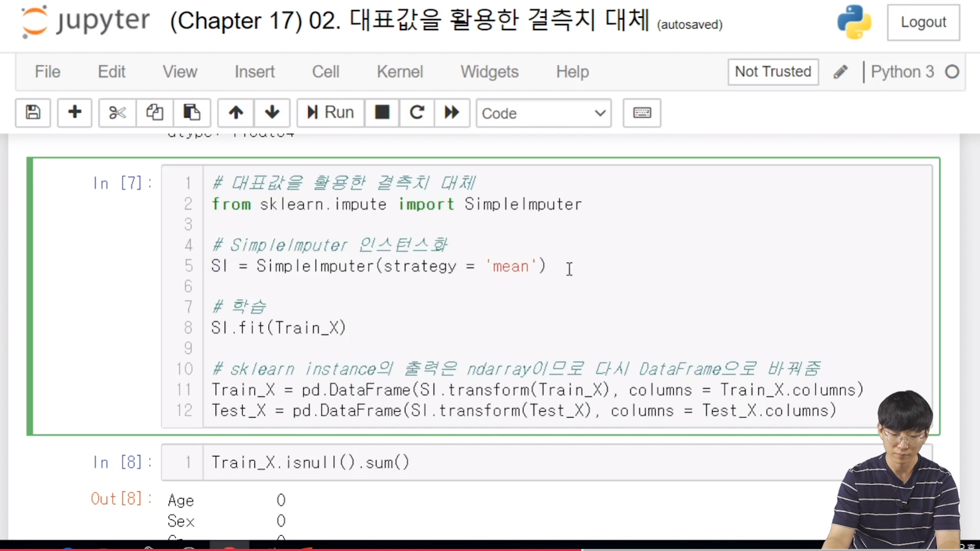Click the Not Trusted button
This screenshot has height=551, width=980.
(x=773, y=72)
